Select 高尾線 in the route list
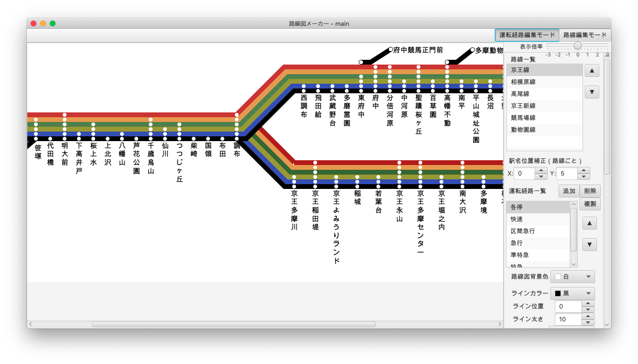Viewport: 638px width, 364px height. pyautogui.click(x=544, y=94)
